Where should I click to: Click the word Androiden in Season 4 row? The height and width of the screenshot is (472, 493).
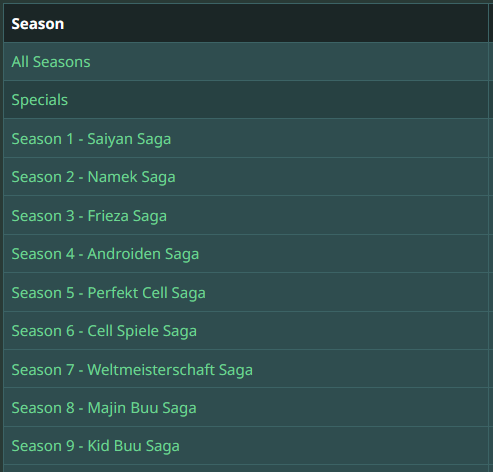click(124, 254)
